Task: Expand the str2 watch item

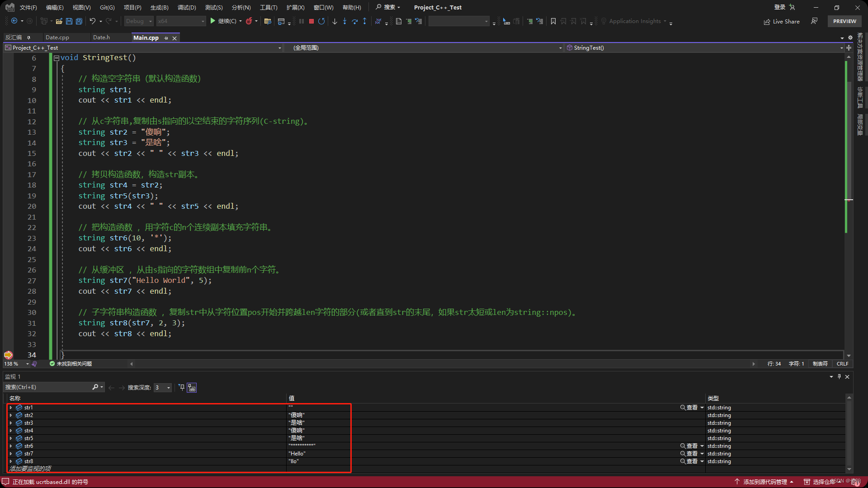Action: (11, 415)
